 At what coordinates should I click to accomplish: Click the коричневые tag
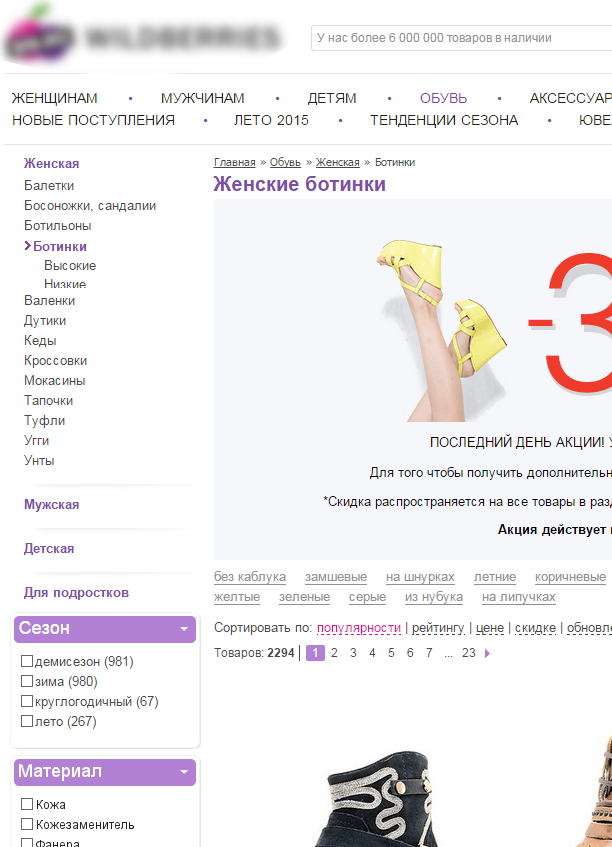pyautogui.click(x=570, y=577)
